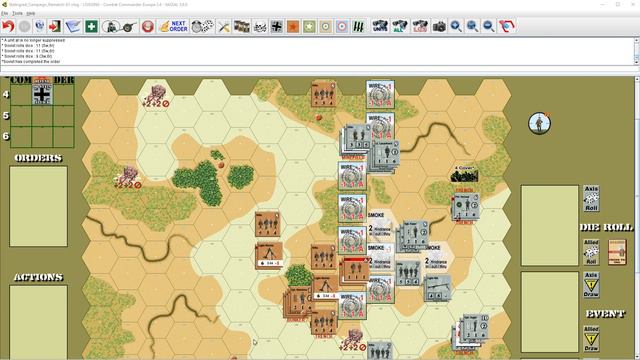
Task: Click the binoculars LOS icon
Action: click(420, 27)
